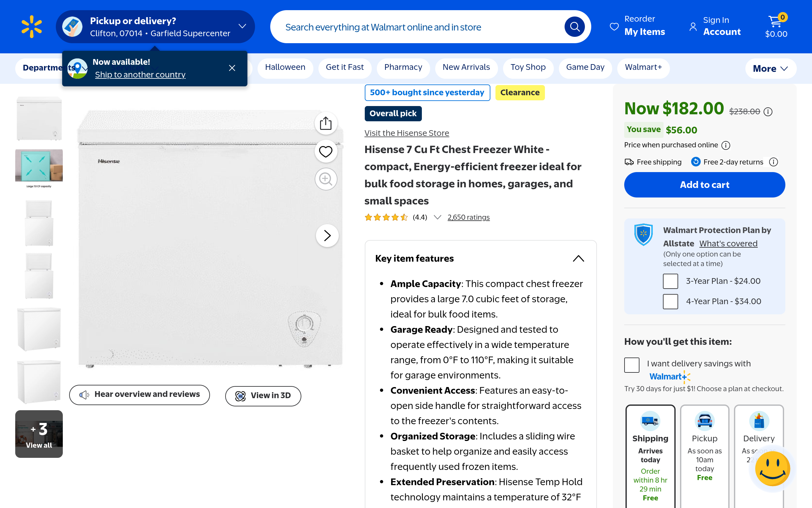The width and height of the screenshot is (812, 508).
Task: Click Hear overview and reviews button
Action: 139,395
